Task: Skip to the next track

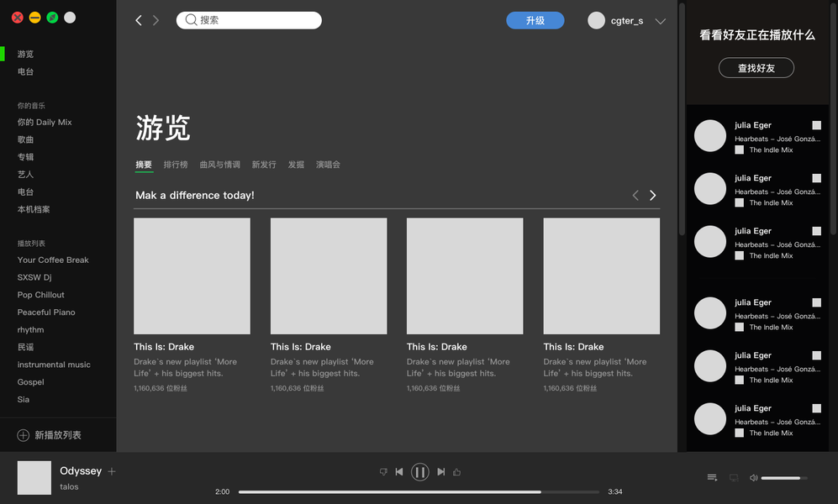Action: coord(441,472)
